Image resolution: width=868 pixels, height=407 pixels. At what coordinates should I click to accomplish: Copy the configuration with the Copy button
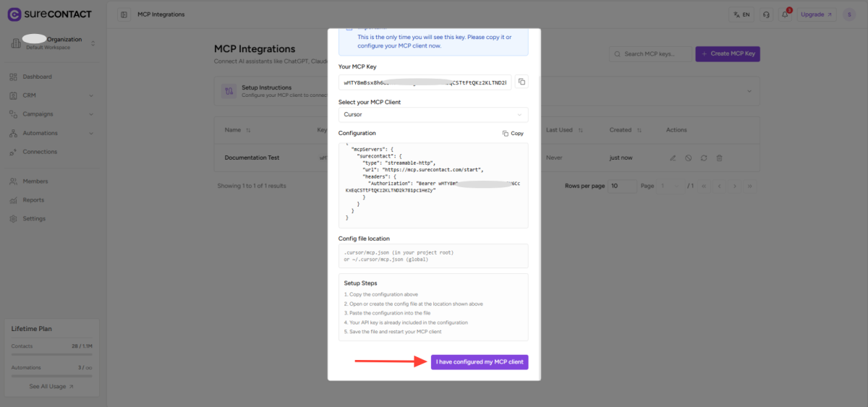[x=513, y=134]
